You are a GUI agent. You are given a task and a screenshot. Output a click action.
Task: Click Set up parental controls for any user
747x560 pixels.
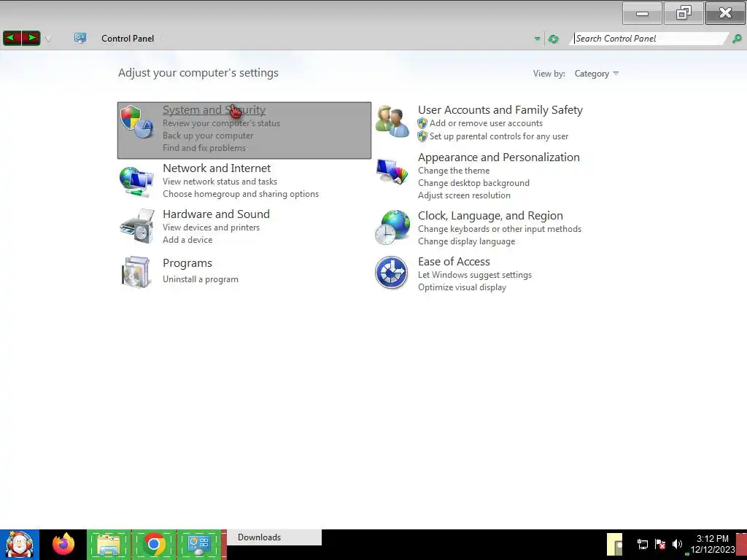click(x=499, y=136)
